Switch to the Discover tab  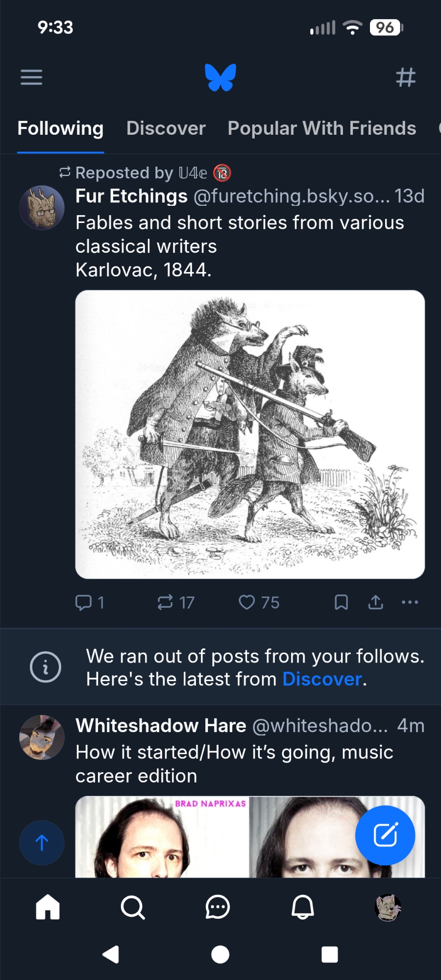(166, 128)
